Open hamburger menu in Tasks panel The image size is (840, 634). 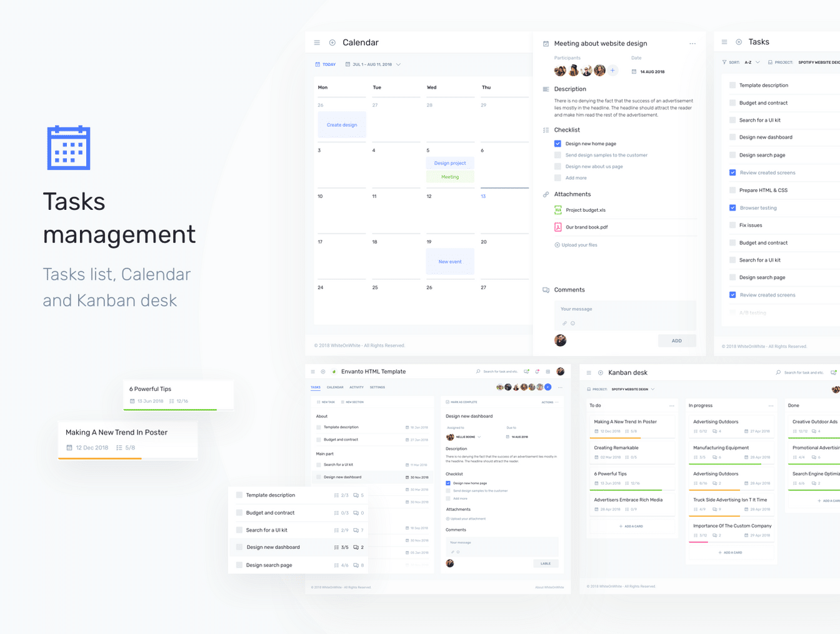pyautogui.click(x=724, y=42)
